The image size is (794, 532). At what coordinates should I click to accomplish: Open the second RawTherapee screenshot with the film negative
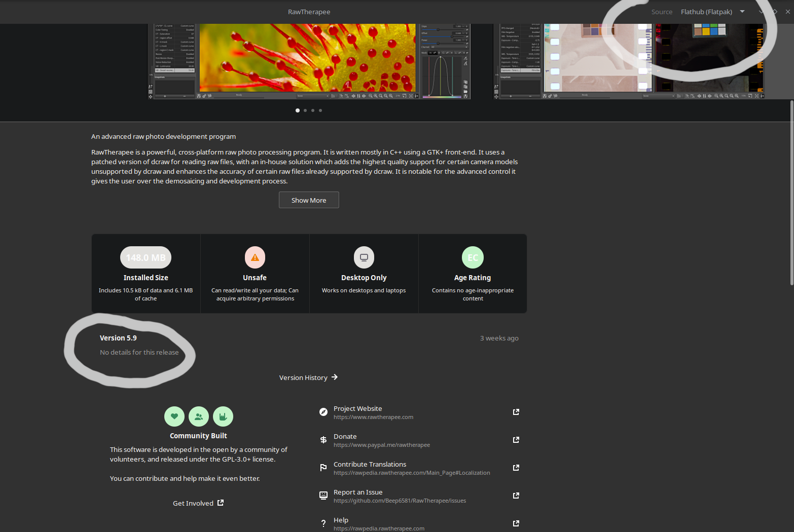tap(629, 61)
